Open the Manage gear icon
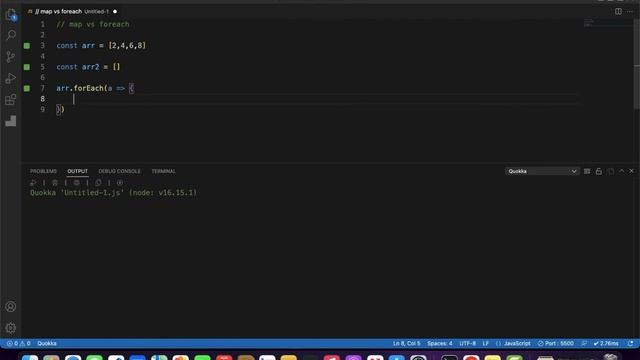Screen dimensions: 640x360 (x=11, y=328)
